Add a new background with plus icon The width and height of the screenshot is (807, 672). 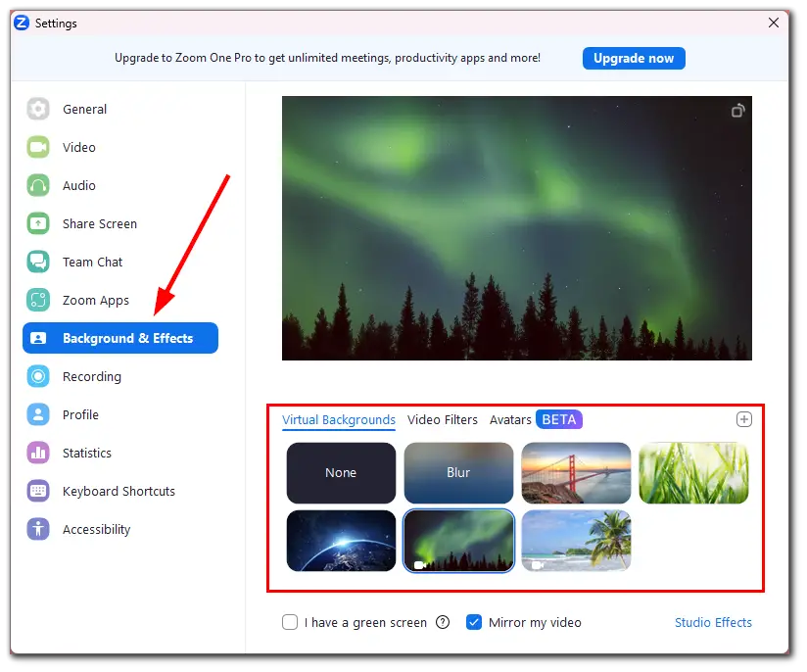pyautogui.click(x=743, y=419)
